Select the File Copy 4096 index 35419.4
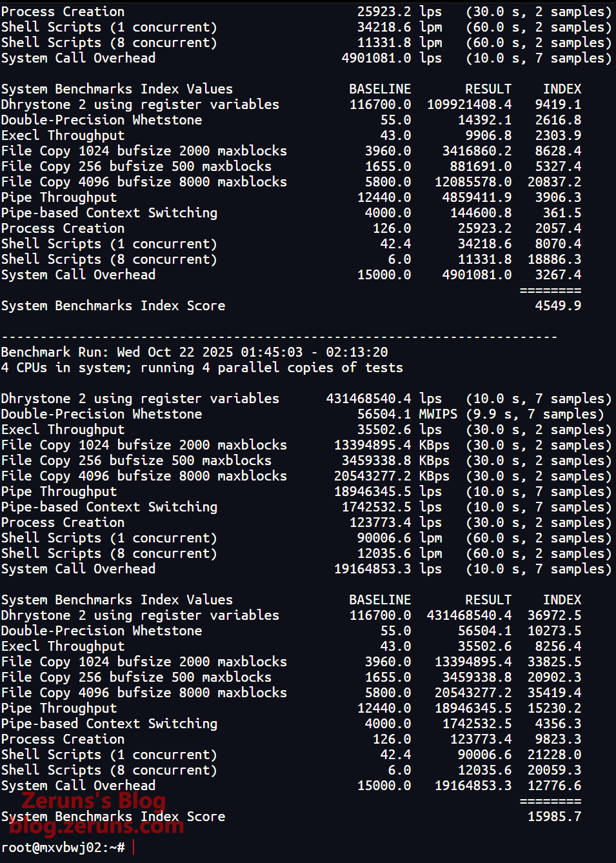 click(554, 693)
